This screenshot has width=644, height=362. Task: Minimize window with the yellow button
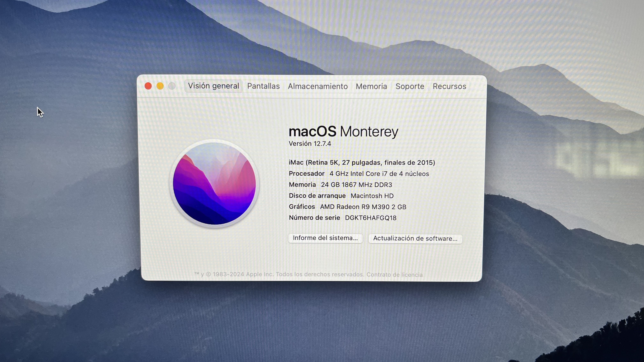(x=160, y=86)
